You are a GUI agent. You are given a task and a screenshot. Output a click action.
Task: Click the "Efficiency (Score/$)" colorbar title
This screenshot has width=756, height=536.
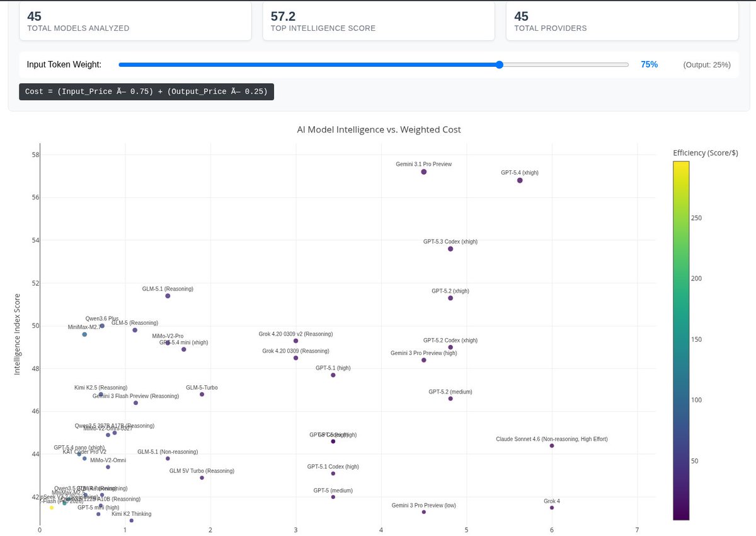[x=707, y=153]
